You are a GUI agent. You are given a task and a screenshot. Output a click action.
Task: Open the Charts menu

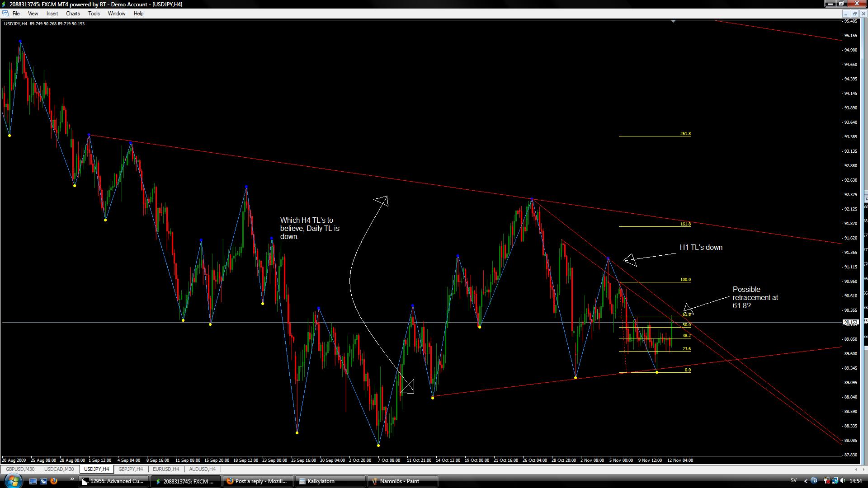(72, 14)
